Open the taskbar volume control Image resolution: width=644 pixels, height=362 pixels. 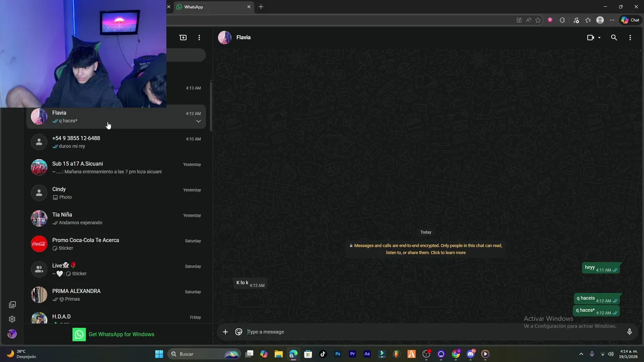click(x=611, y=354)
